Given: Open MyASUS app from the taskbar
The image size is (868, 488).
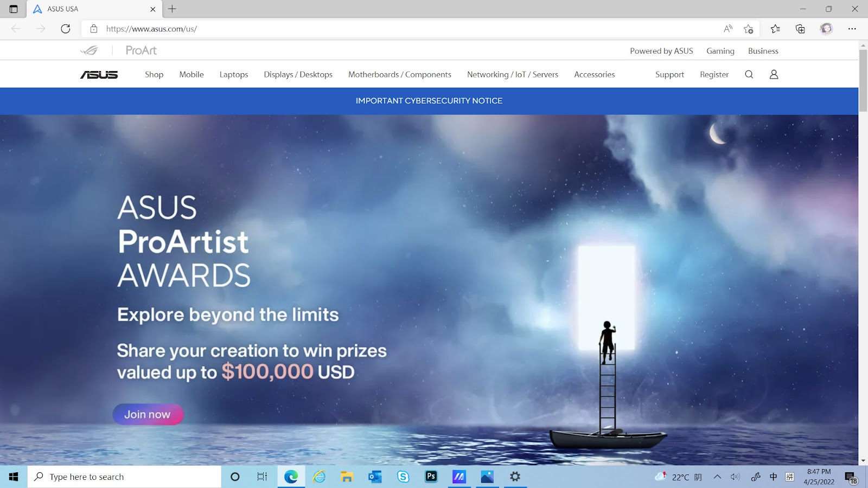Looking at the screenshot, I should pyautogui.click(x=459, y=477).
